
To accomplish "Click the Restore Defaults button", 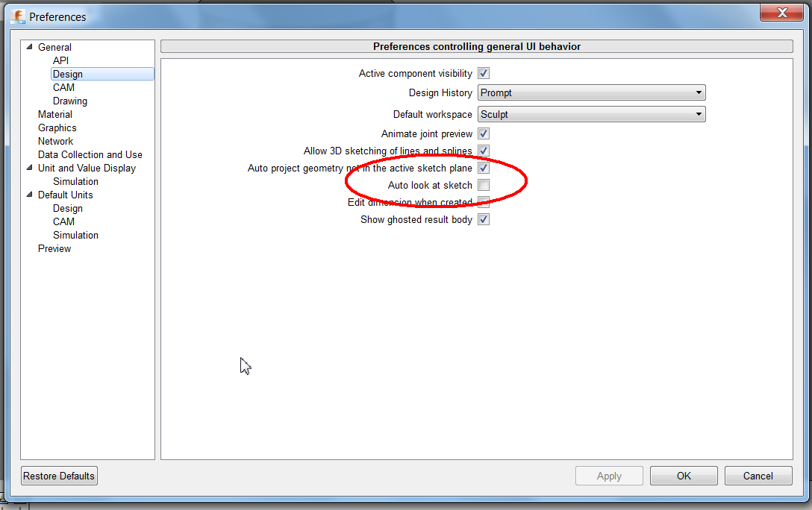I will (59, 475).
